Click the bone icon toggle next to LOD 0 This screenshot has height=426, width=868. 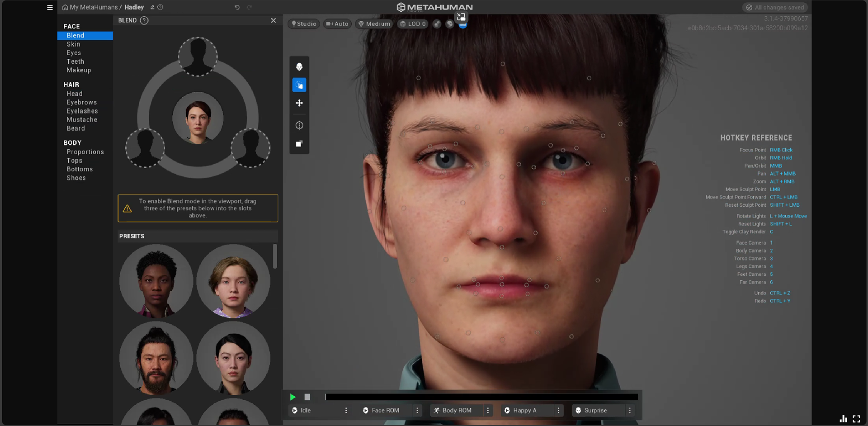pos(437,24)
